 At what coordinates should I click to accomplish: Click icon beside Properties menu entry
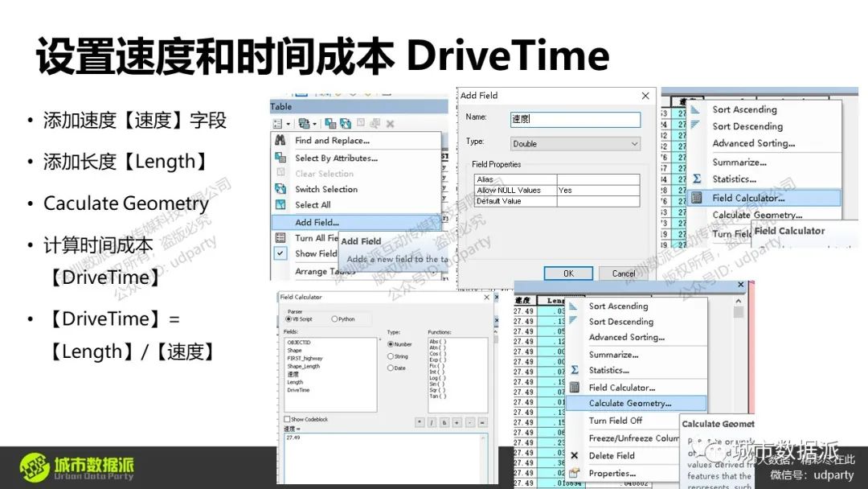[575, 473]
